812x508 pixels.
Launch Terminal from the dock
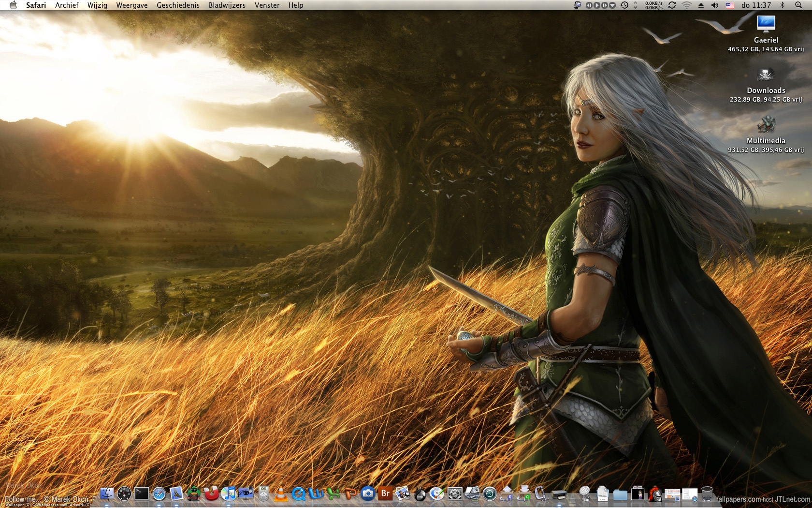point(142,494)
